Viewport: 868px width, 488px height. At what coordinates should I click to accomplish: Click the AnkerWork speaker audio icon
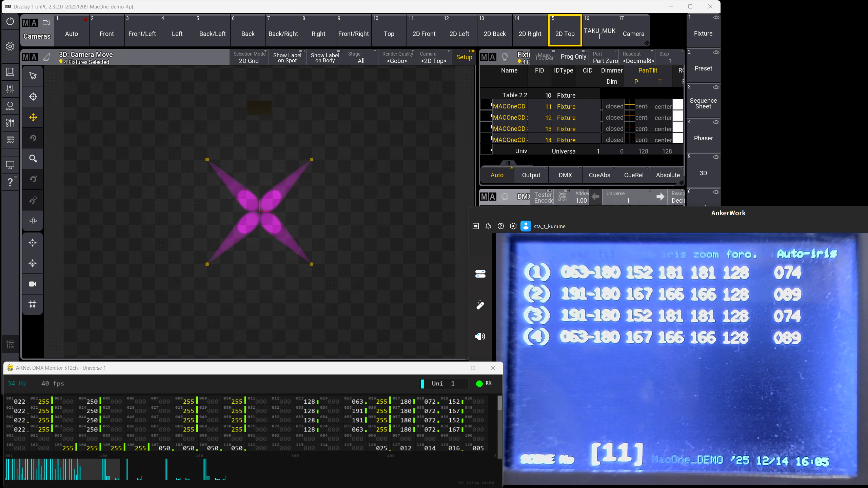[480, 336]
